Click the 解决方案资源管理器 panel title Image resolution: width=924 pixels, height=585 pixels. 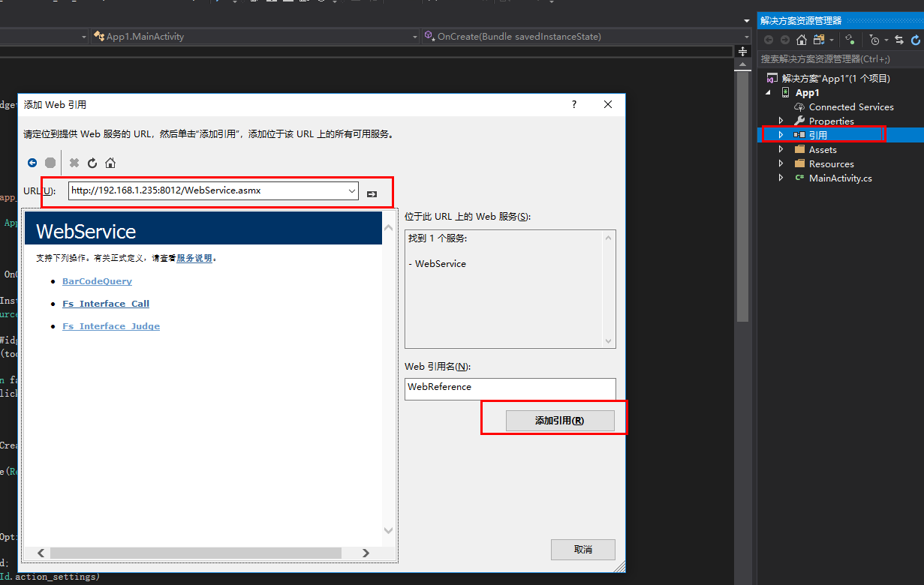point(801,21)
